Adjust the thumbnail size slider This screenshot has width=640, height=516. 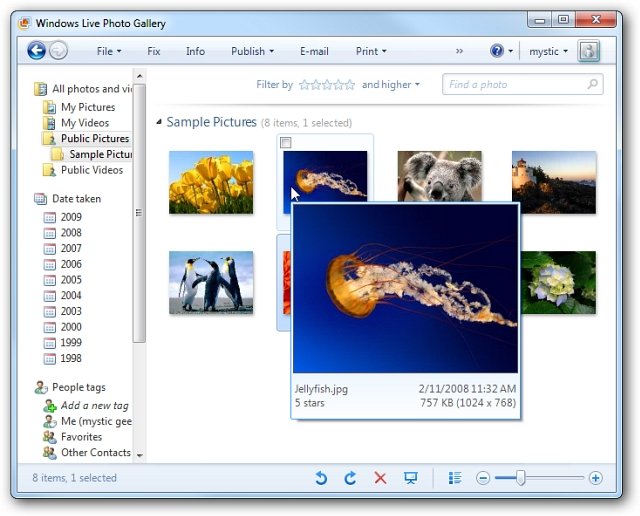(521, 478)
